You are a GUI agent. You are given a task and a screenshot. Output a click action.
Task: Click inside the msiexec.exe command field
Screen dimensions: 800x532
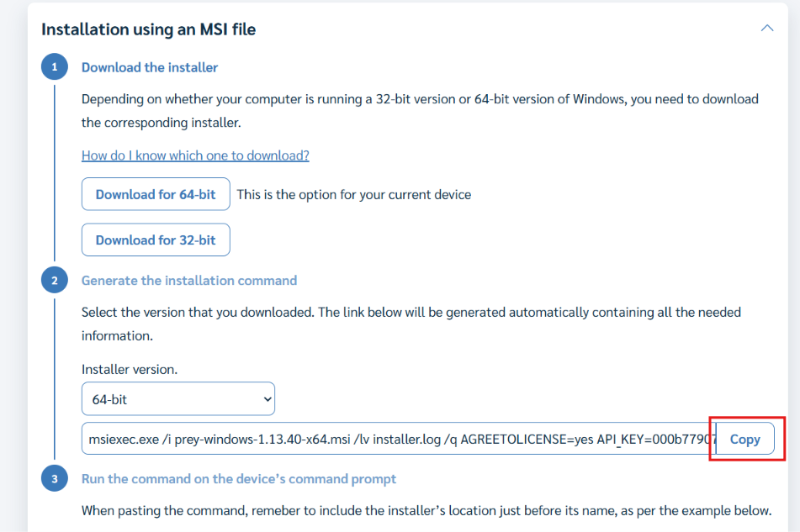399,439
